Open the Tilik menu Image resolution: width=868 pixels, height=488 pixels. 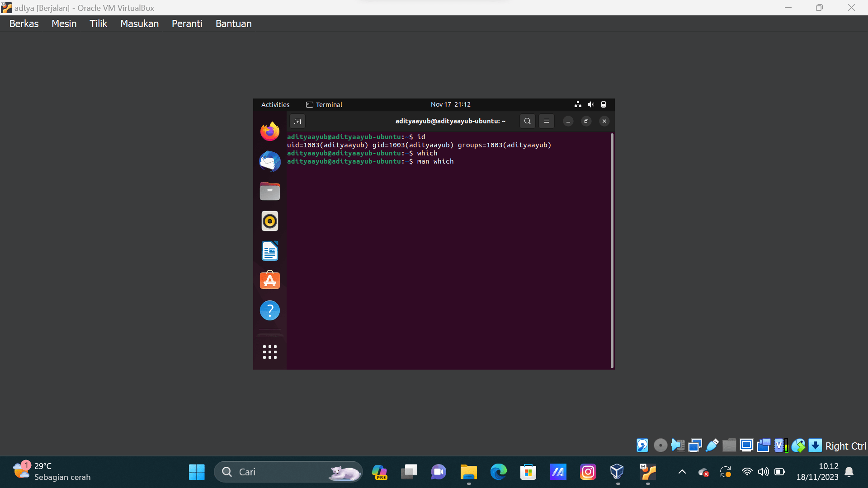tap(98, 23)
